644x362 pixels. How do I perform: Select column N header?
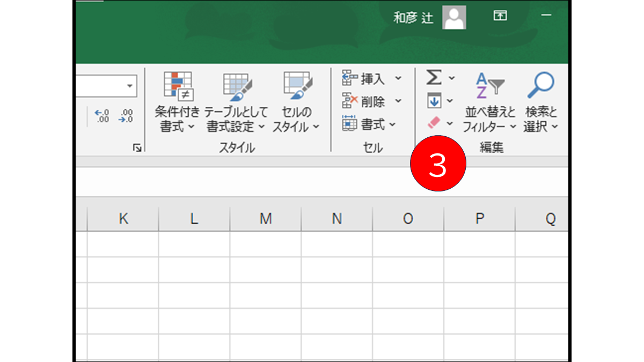(336, 218)
